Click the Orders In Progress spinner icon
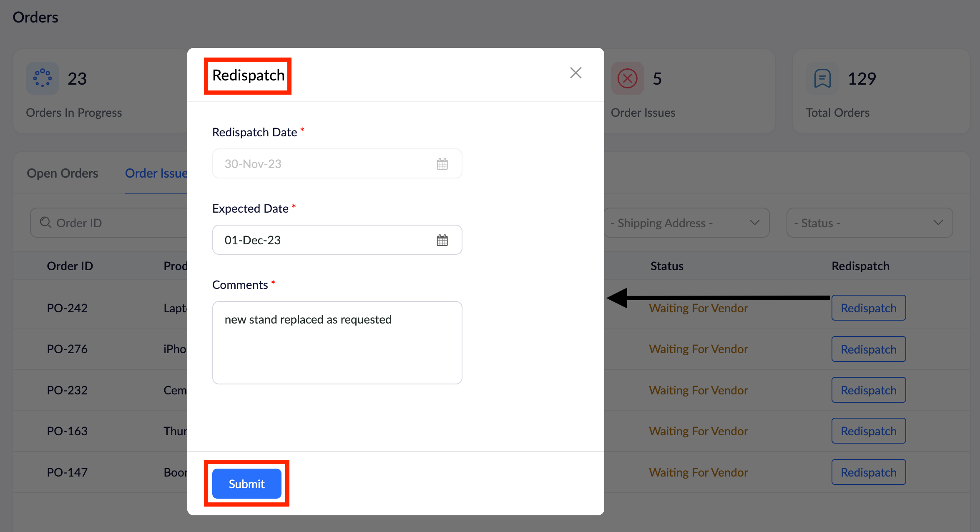 (43, 78)
